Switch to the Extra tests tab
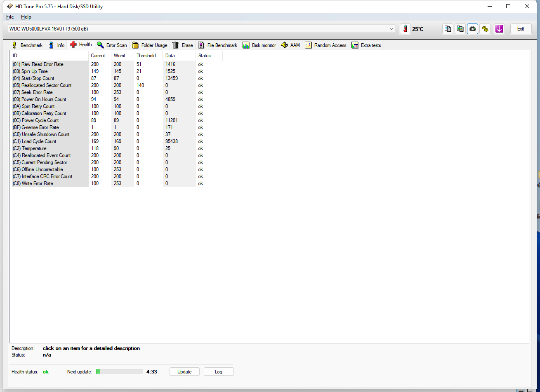The height and width of the screenshot is (392, 540). [366, 45]
